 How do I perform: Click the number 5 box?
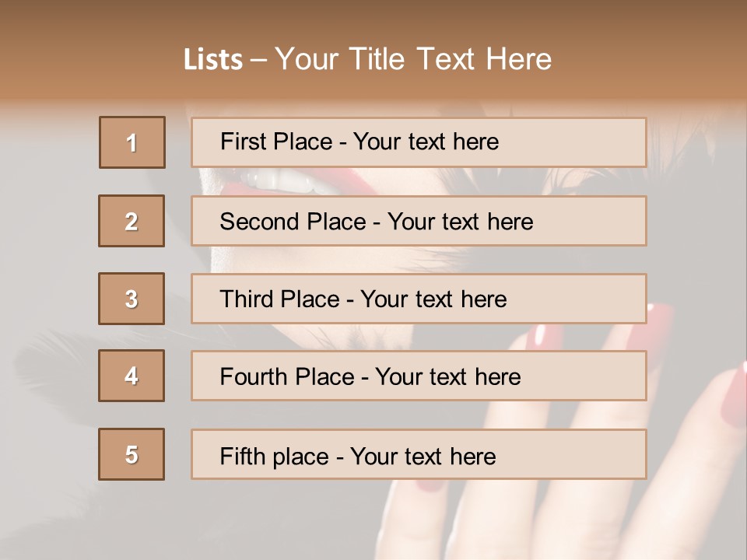pyautogui.click(x=132, y=454)
